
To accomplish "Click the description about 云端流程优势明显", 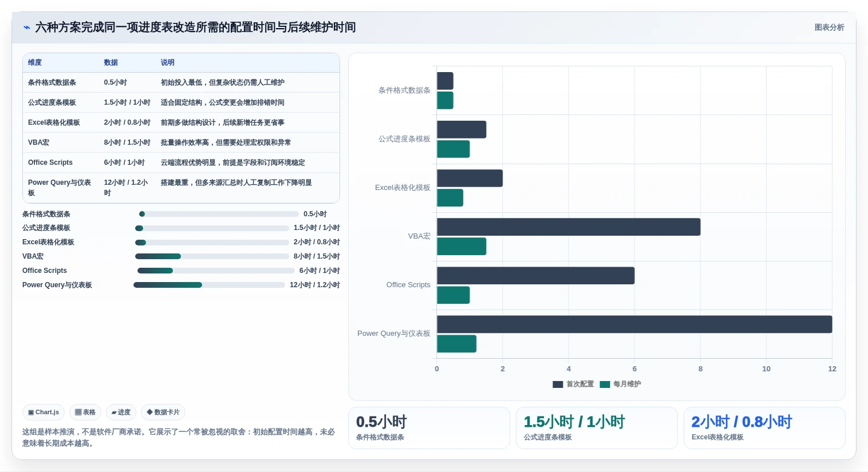I will click(x=232, y=162).
